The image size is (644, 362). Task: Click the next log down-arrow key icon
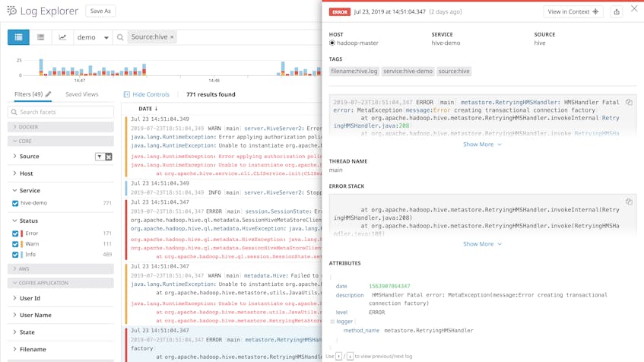click(x=350, y=356)
